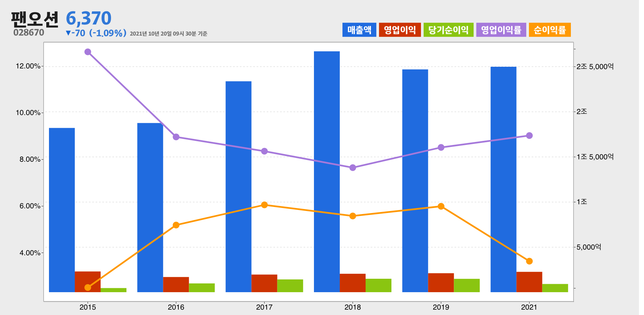Toggle the 영업이익 legend button
The image size is (644, 315).
click(x=400, y=30)
